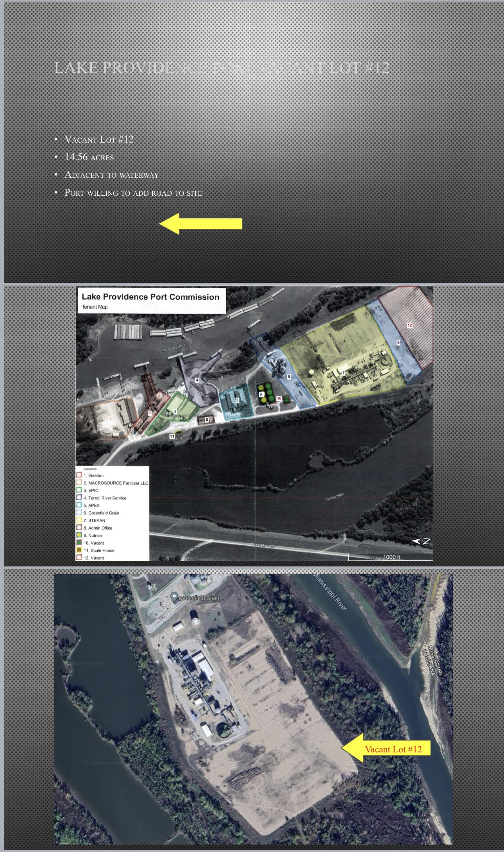Click the 'Lake Providence Port Commission' map title
The height and width of the screenshot is (852, 504).
(150, 297)
